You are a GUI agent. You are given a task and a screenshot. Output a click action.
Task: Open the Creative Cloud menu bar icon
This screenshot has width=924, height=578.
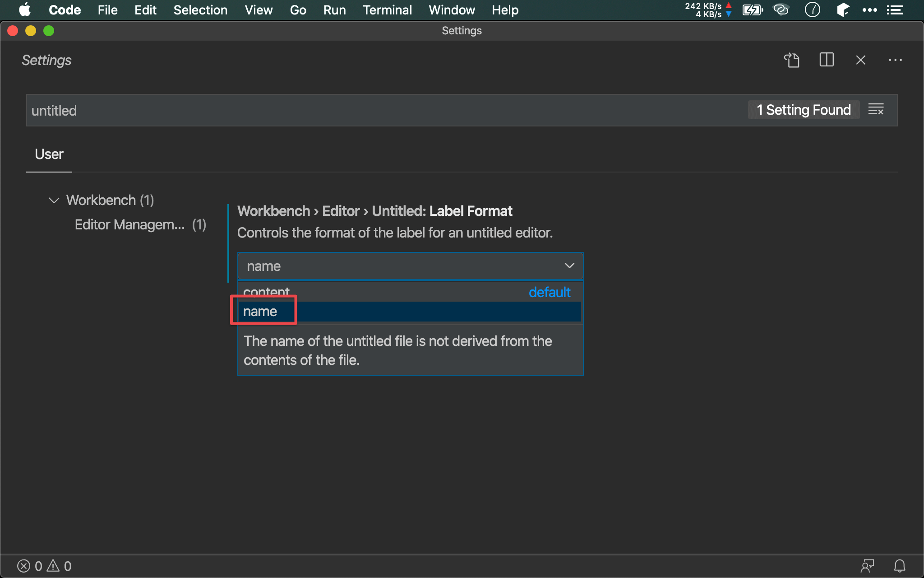[781, 10]
